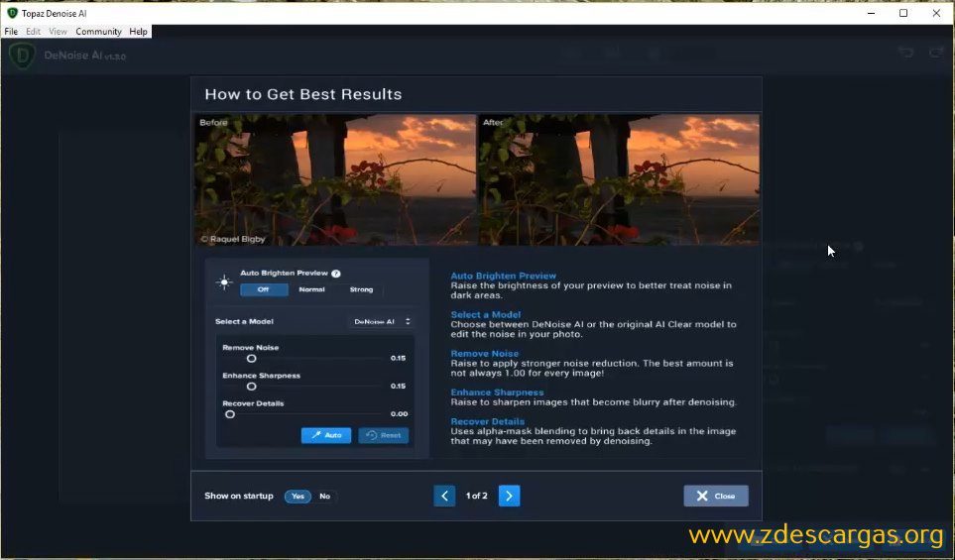This screenshot has width=955, height=560.
Task: Click the Recover Details slider handle
Action: (230, 414)
